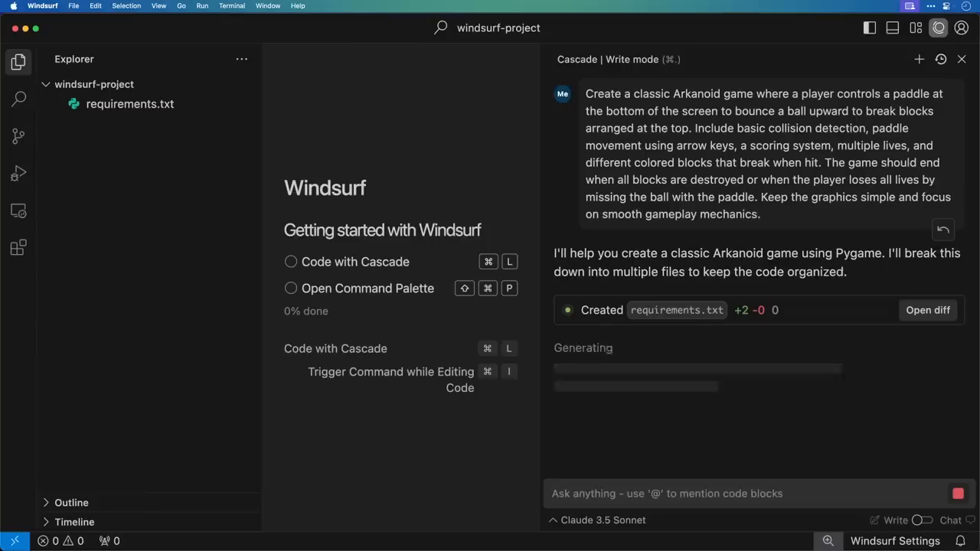Open ports indicator in status bar
980x551 pixels.
[109, 541]
